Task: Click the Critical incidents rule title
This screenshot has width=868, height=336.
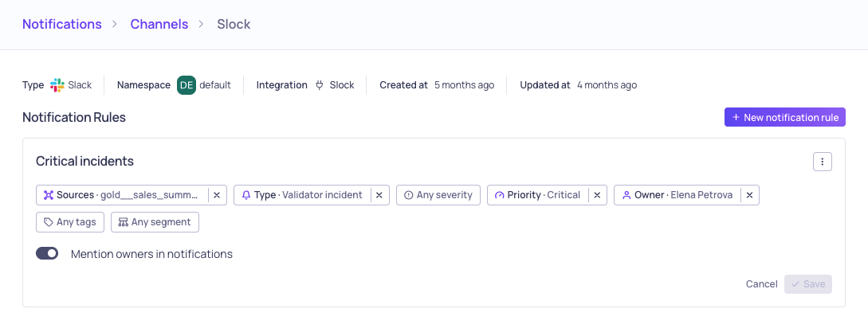Action: [x=84, y=162]
